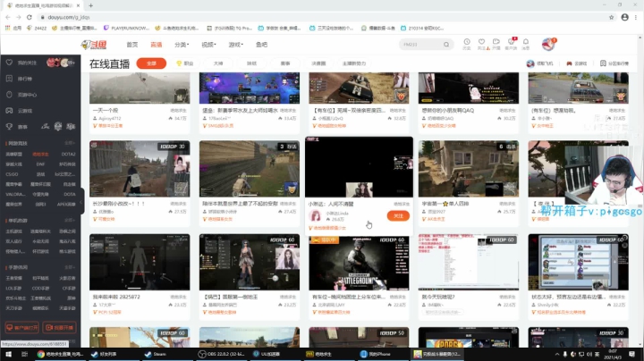The height and width of the screenshot is (361, 644).
Task: Open the user avatar in header
Action: click(x=548, y=44)
